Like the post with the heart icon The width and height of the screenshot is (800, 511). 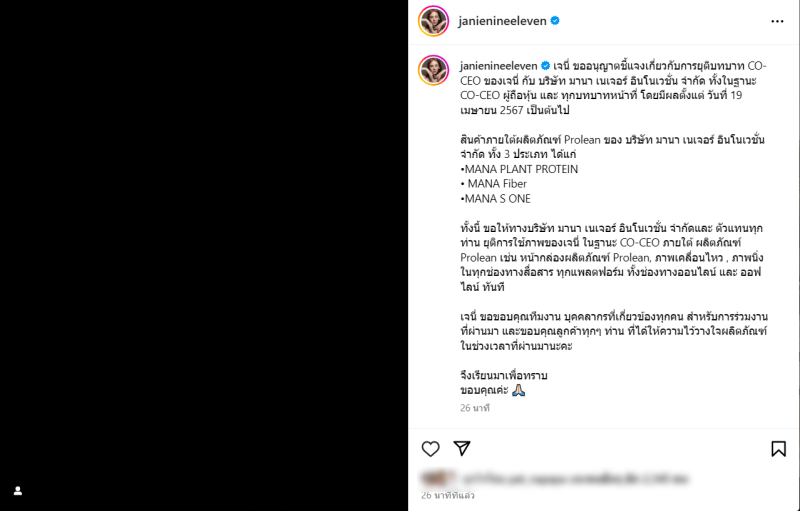point(430,449)
